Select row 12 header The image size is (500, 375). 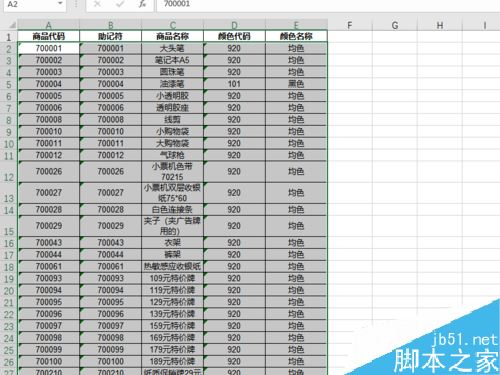tap(9, 172)
